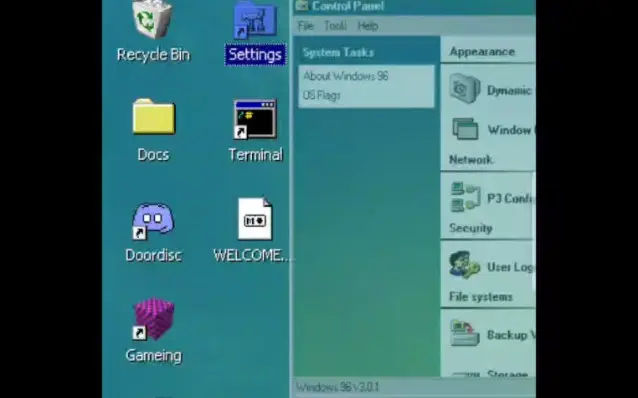Select the Settings desktop shortcut
The width and height of the screenshot is (638, 398).
pos(255,20)
